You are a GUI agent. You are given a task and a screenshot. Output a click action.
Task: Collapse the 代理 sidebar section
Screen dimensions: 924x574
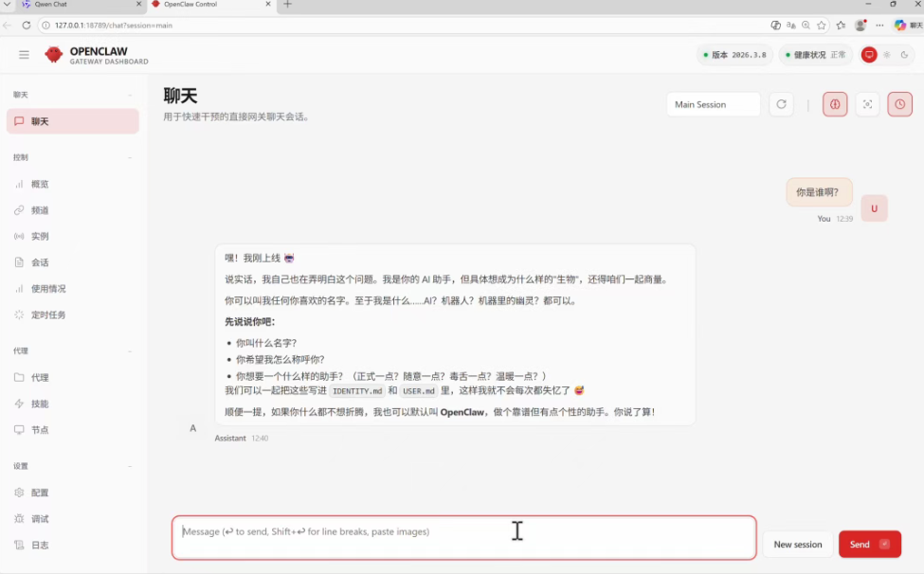click(72, 350)
